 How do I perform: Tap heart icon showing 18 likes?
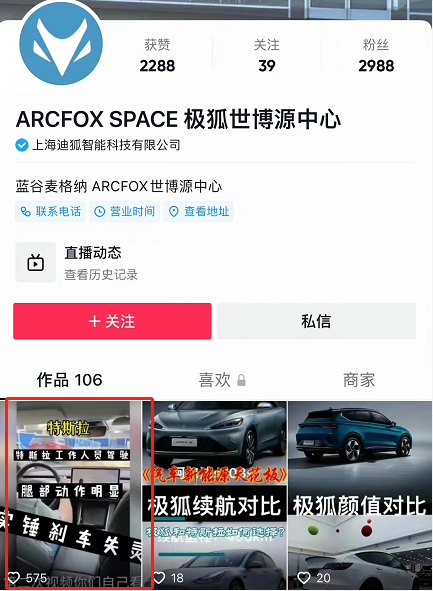159,577
